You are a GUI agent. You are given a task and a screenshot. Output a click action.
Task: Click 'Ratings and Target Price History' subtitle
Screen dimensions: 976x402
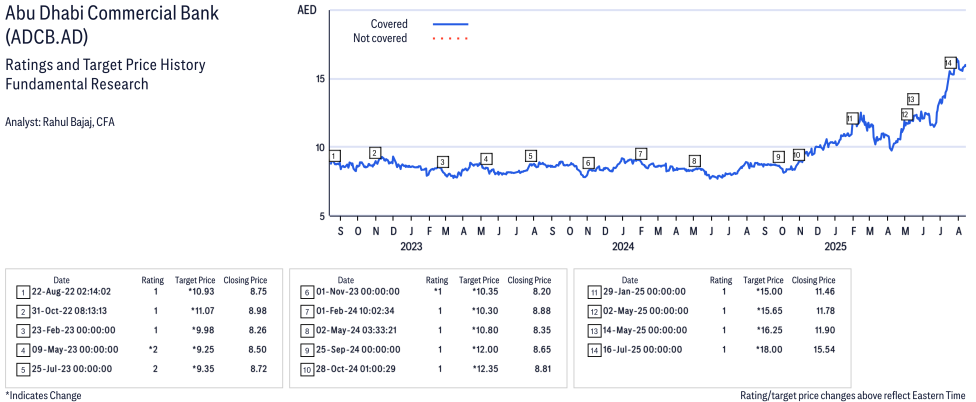[x=105, y=65]
